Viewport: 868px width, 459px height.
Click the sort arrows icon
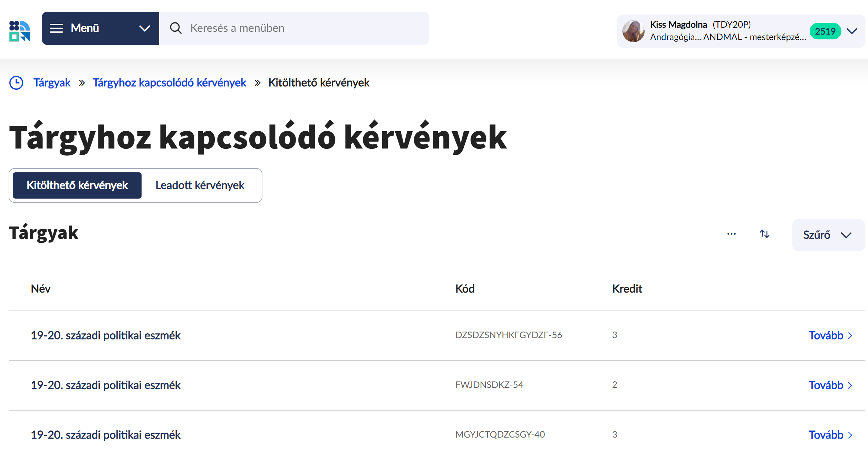click(765, 234)
